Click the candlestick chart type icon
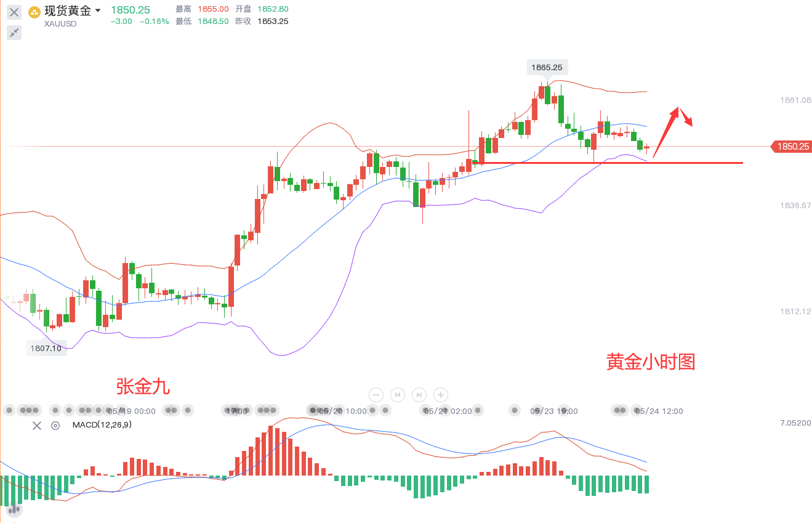This screenshot has height=523, width=812. (13, 509)
